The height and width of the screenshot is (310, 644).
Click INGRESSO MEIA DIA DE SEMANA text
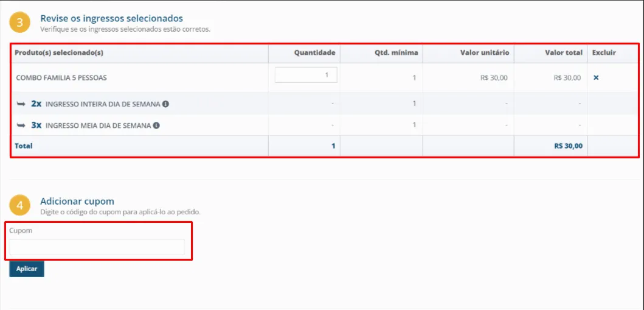[98, 125]
